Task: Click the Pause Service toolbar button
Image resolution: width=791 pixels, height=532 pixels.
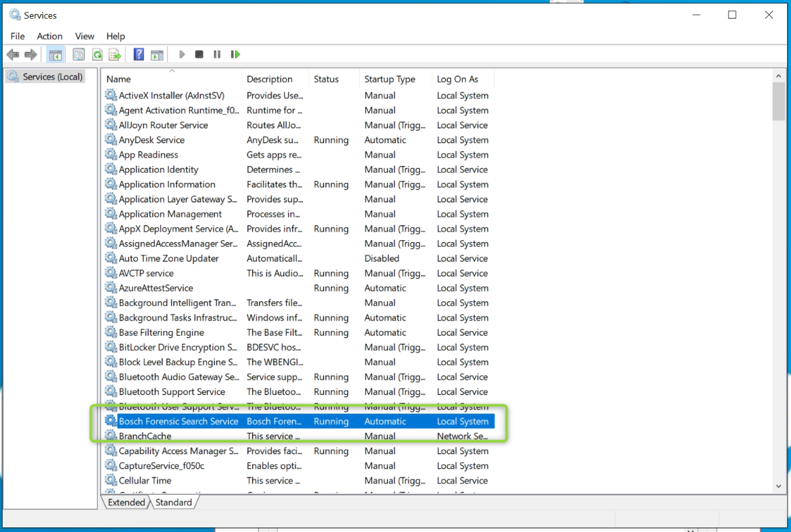Action: pyautogui.click(x=217, y=55)
